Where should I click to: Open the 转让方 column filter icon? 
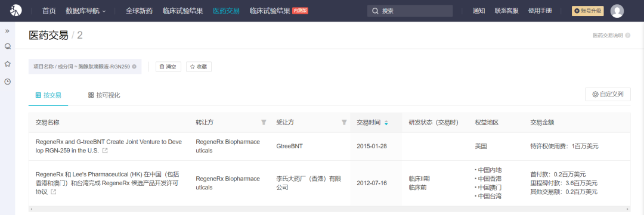tap(264, 122)
